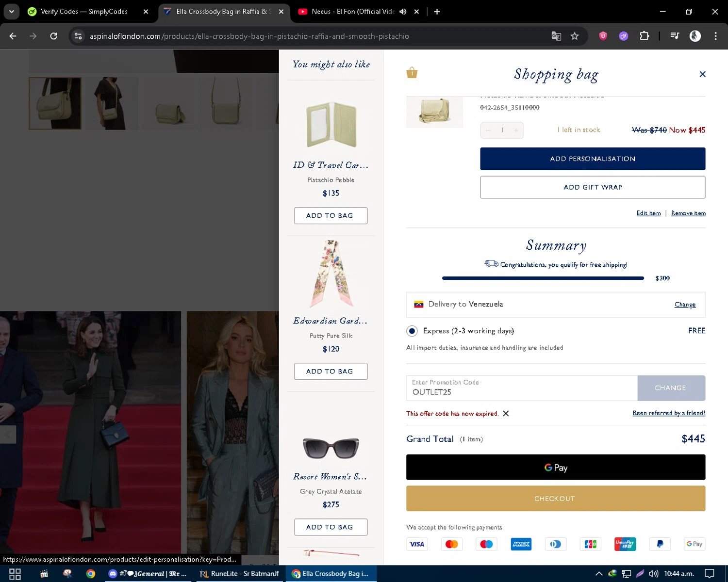
Task: Open Edwardian Garden scarf product image
Action: pos(331,274)
